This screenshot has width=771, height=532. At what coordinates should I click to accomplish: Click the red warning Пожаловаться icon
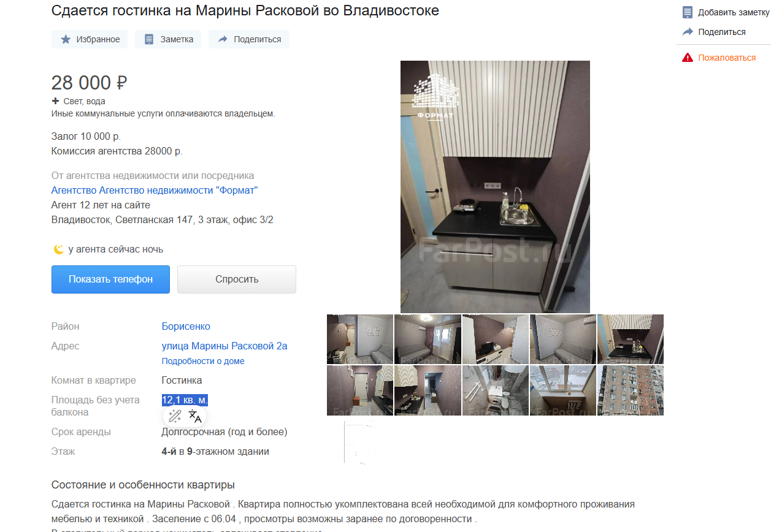[x=688, y=58]
